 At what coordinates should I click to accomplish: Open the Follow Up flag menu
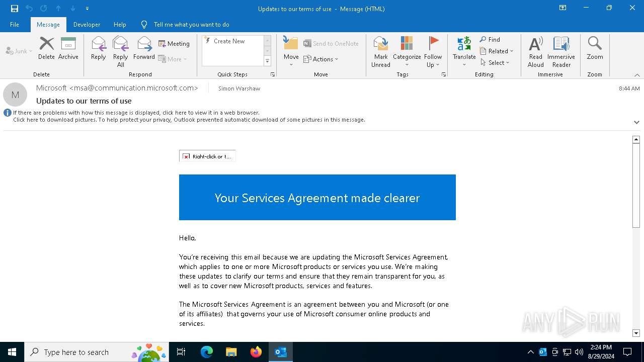pyautogui.click(x=433, y=51)
